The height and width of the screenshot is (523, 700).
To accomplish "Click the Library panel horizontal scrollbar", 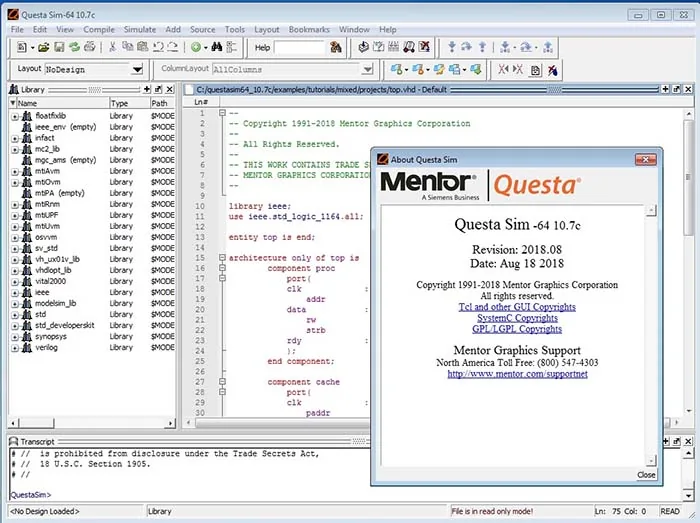I will click(x=92, y=423).
